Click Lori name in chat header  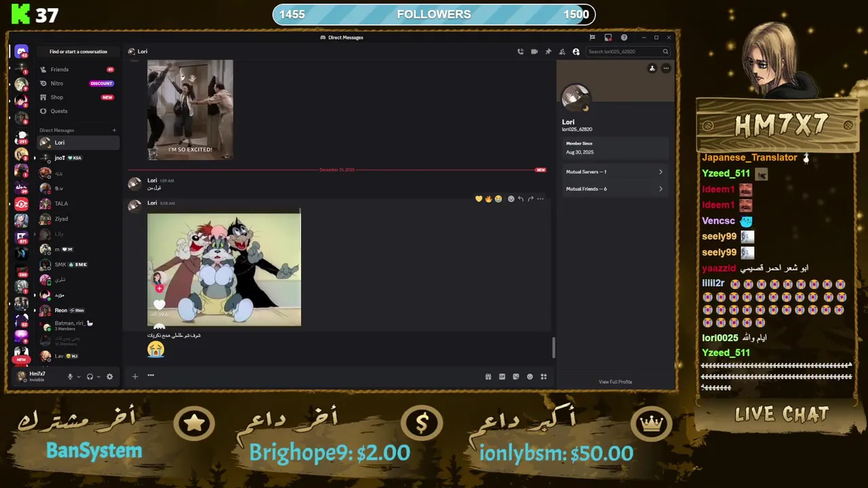coord(142,52)
